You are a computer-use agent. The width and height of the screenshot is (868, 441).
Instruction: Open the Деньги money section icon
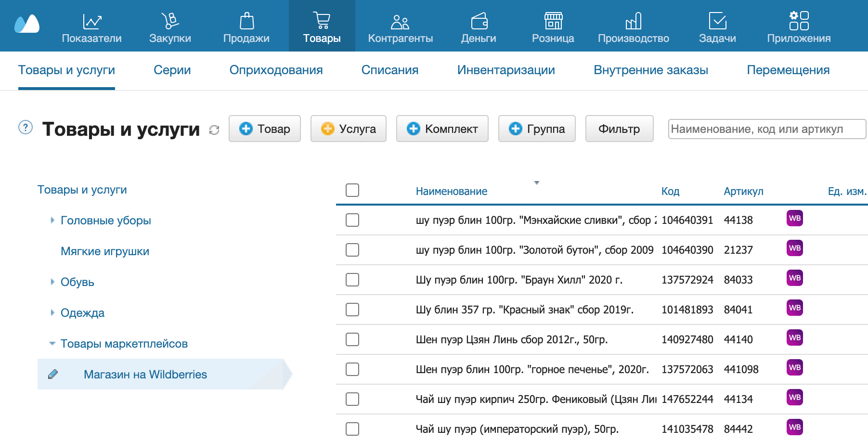point(479,20)
